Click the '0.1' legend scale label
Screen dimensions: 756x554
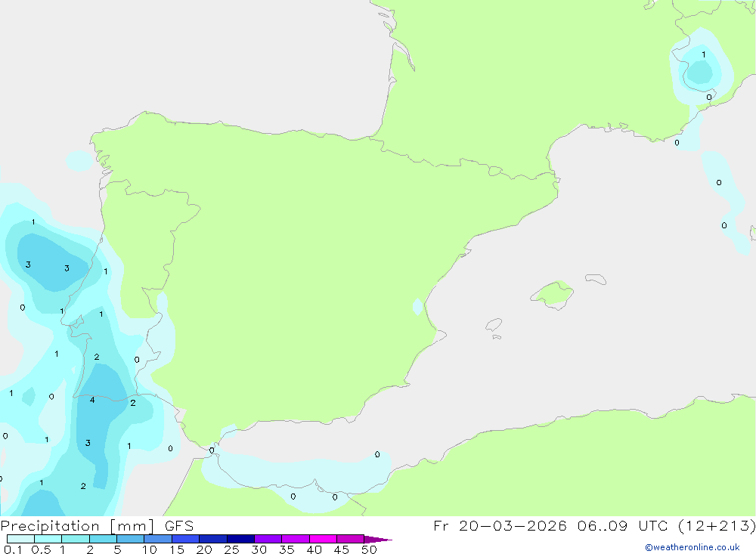click(x=13, y=549)
